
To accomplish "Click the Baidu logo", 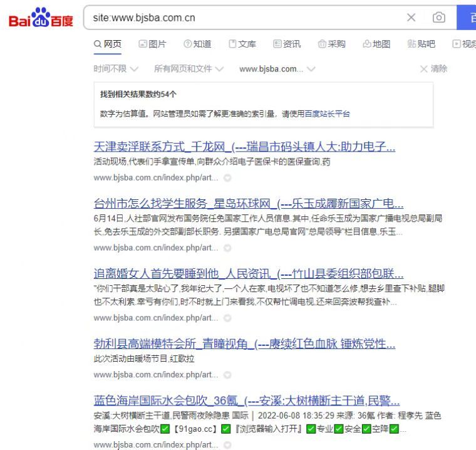I will coord(41,18).
